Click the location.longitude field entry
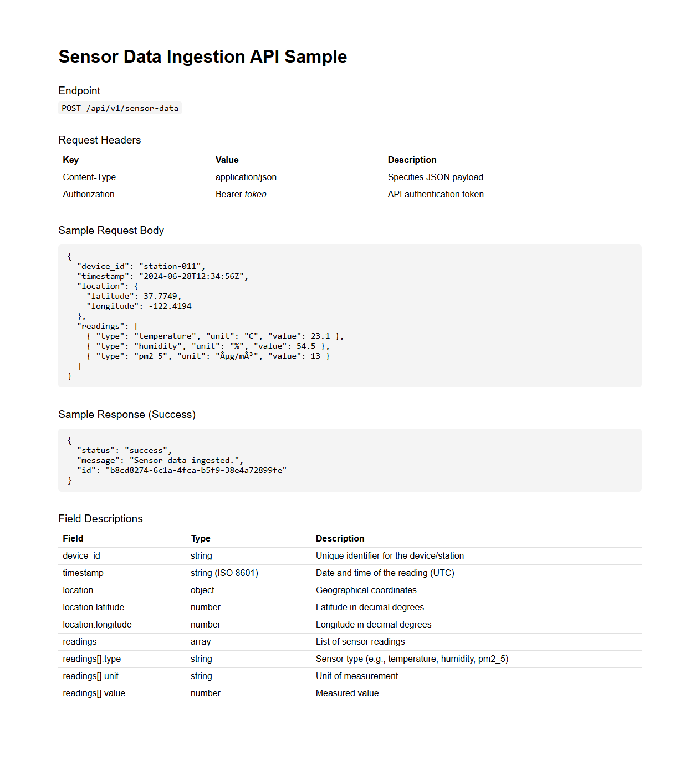 (97, 624)
